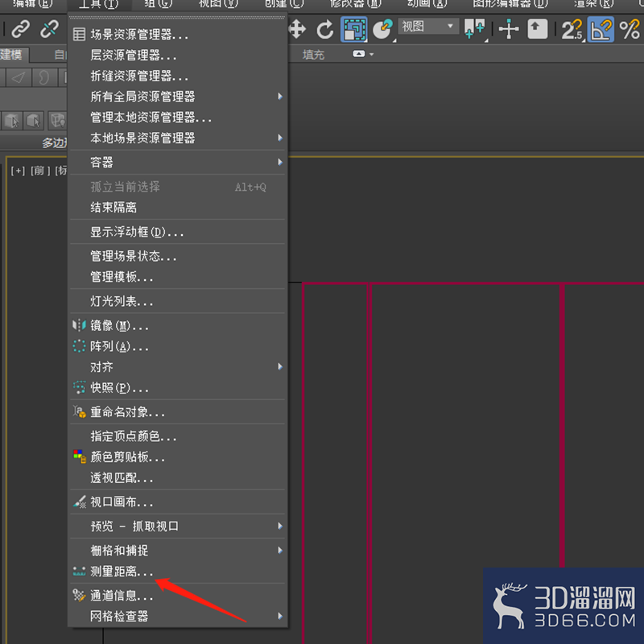Click the ribbon minimize toggle icon

point(358,54)
